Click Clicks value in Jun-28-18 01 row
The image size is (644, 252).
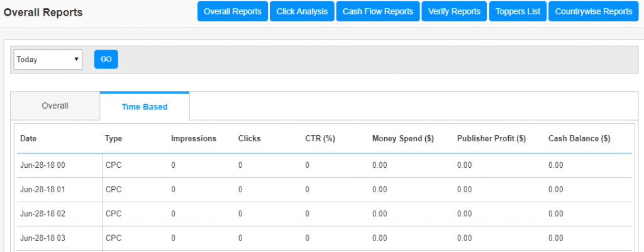pyautogui.click(x=240, y=190)
